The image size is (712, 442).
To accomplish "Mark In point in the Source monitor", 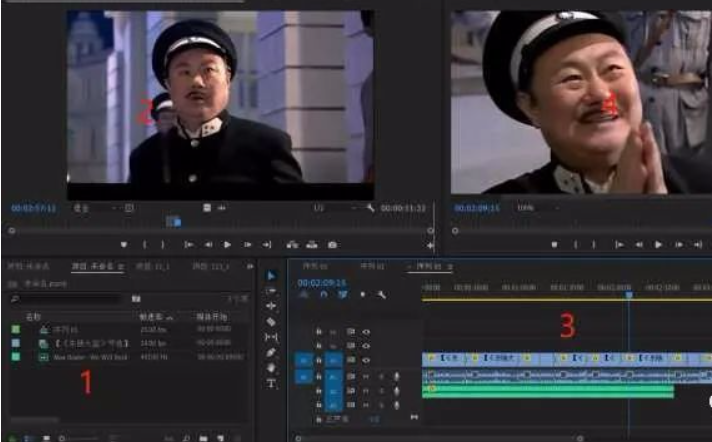I will (x=145, y=245).
